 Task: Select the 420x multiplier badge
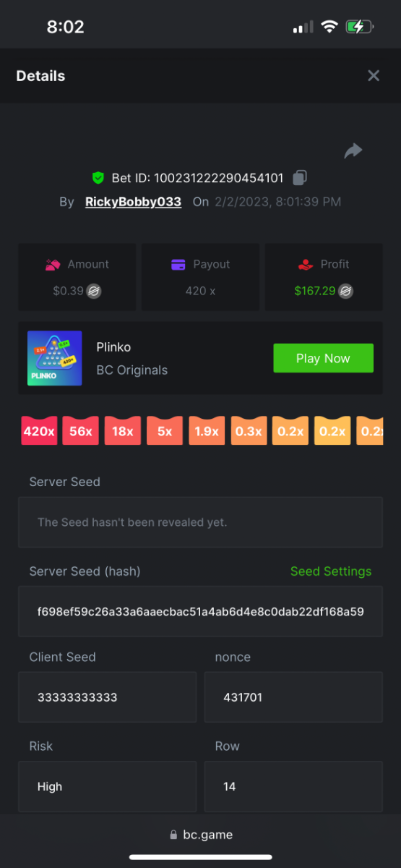click(39, 431)
